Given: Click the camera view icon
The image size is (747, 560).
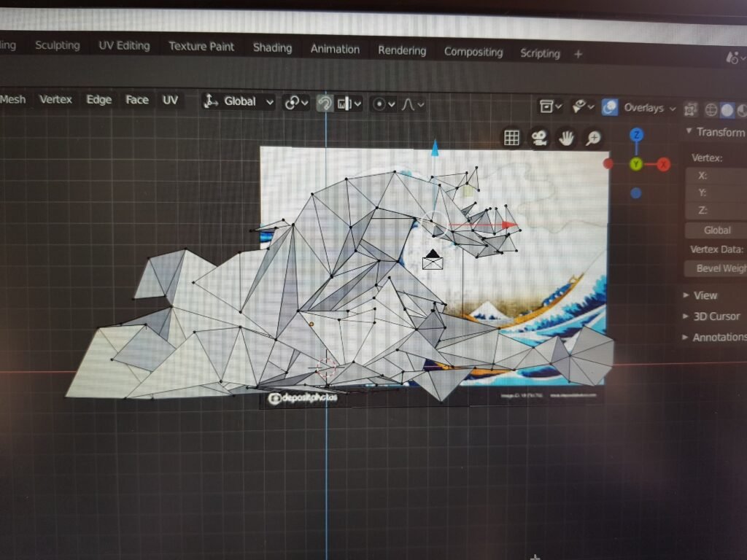Looking at the screenshot, I should 539,138.
